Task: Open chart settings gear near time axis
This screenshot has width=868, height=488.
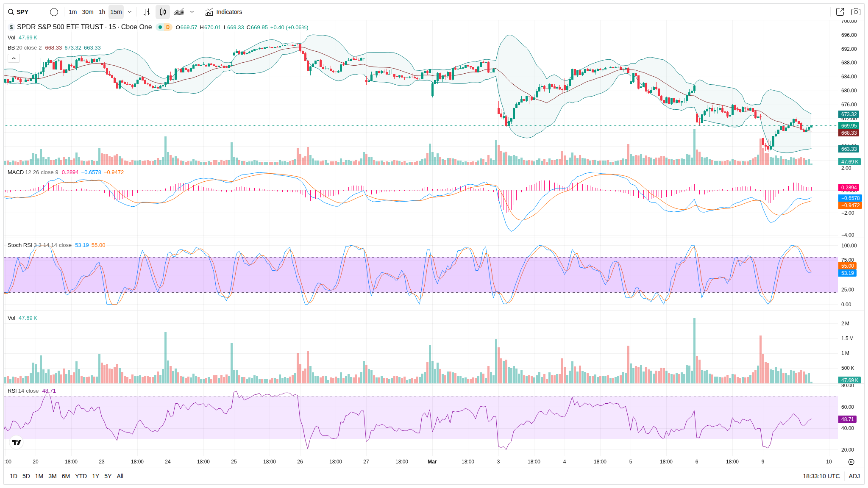Action: (851, 462)
